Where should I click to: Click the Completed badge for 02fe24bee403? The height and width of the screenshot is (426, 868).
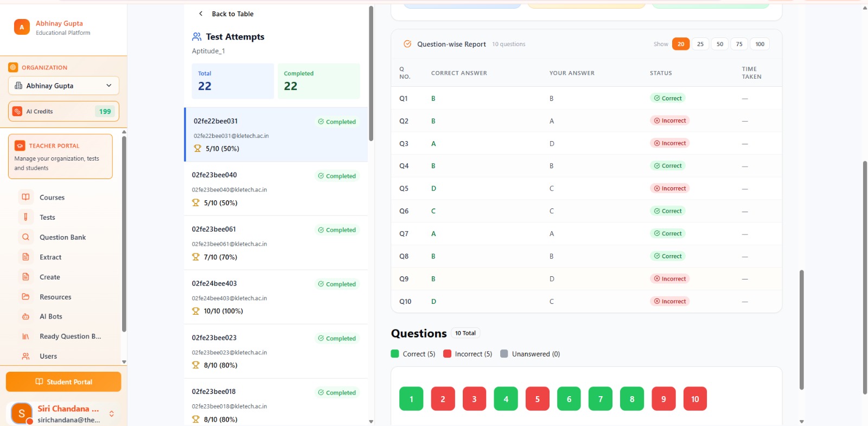(337, 284)
